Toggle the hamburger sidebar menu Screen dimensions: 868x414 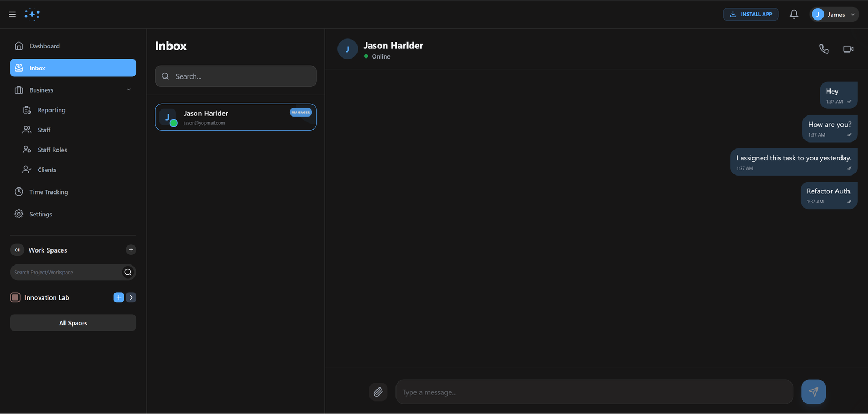point(12,15)
